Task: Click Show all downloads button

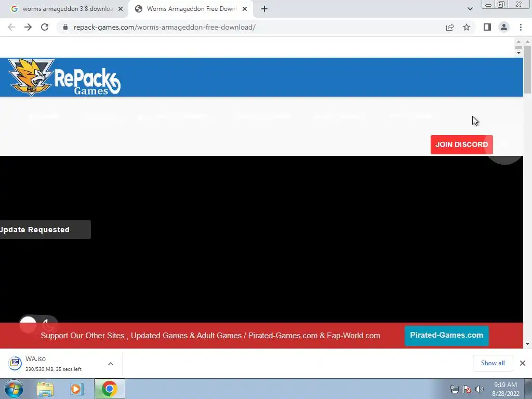Action: click(493, 363)
